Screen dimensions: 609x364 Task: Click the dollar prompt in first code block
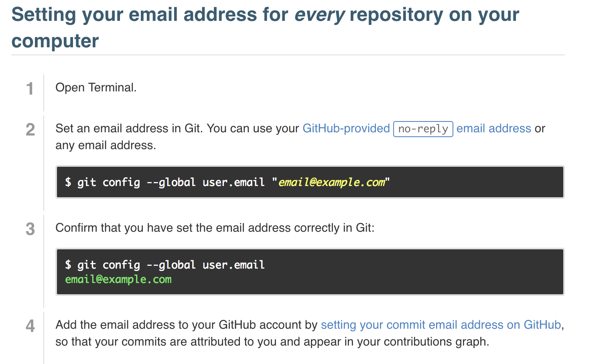point(68,182)
